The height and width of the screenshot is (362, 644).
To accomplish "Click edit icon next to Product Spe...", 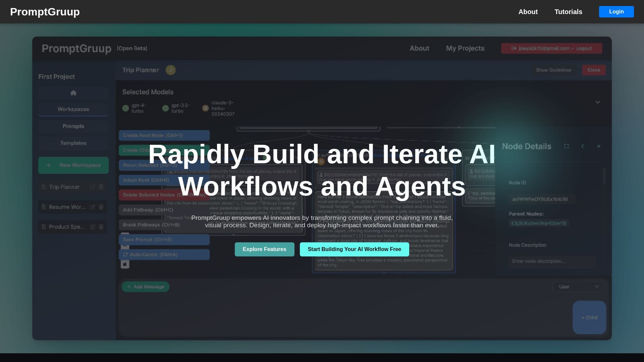I will tap(92, 227).
